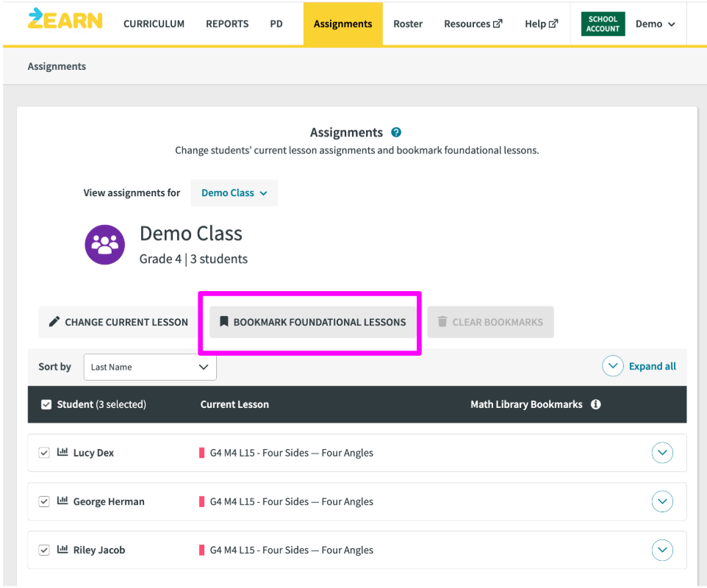Viewport: 707px width, 588px height.
Task: Click Riley Jacob's G4 M4 L15 lesson text
Action: [x=292, y=550]
